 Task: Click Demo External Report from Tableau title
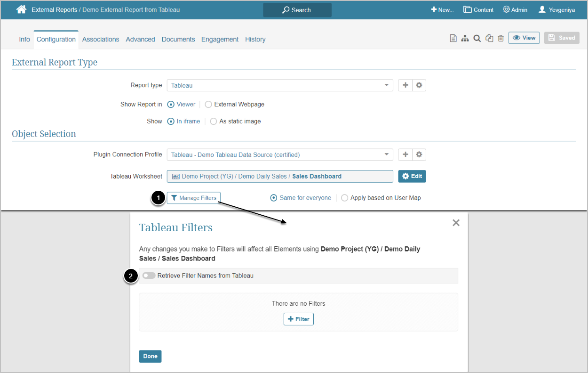click(x=131, y=9)
